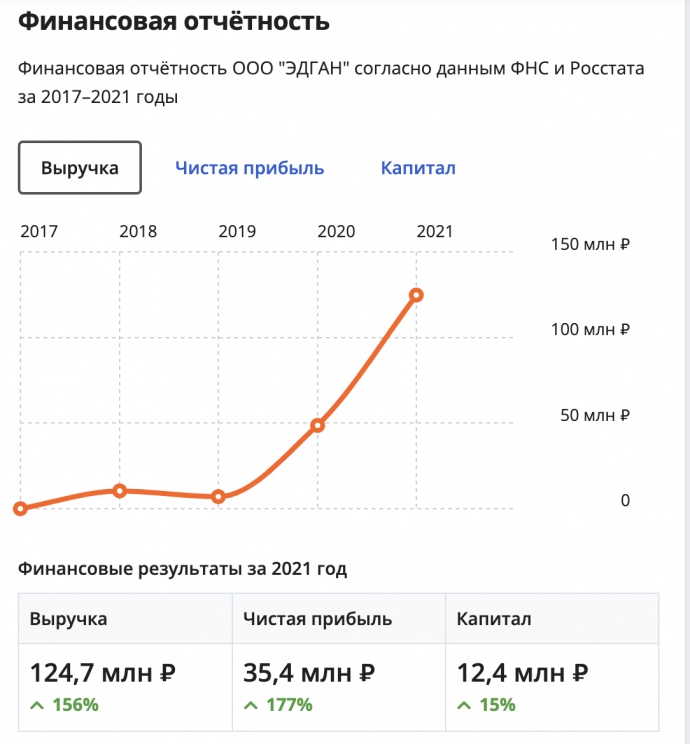Switch to the Чистая прибыль tab

click(x=250, y=168)
